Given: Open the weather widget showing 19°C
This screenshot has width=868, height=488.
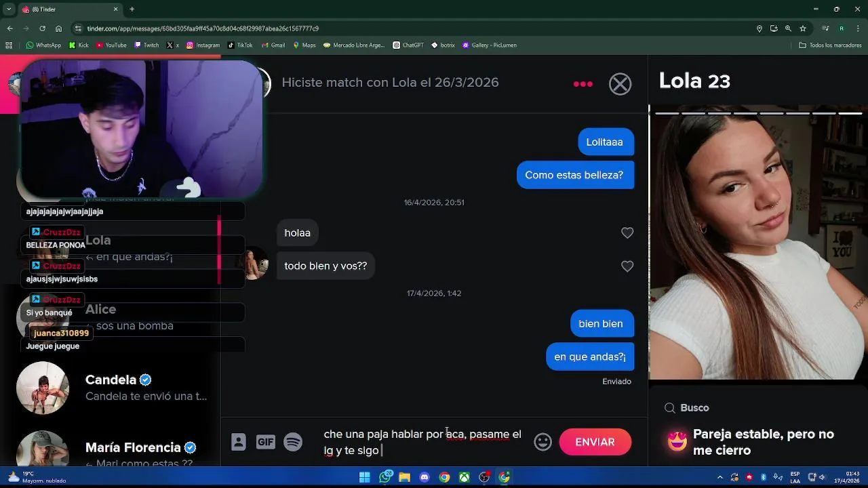Looking at the screenshot, I should 37,477.
